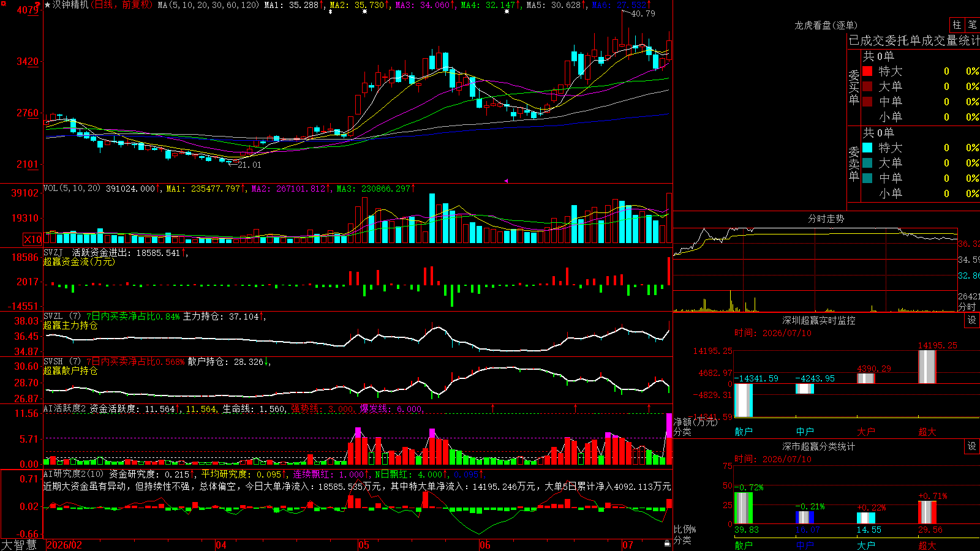Image resolution: width=980 pixels, height=551 pixels.
Task: Click the 07 month marker on time axis
Action: click(x=628, y=545)
